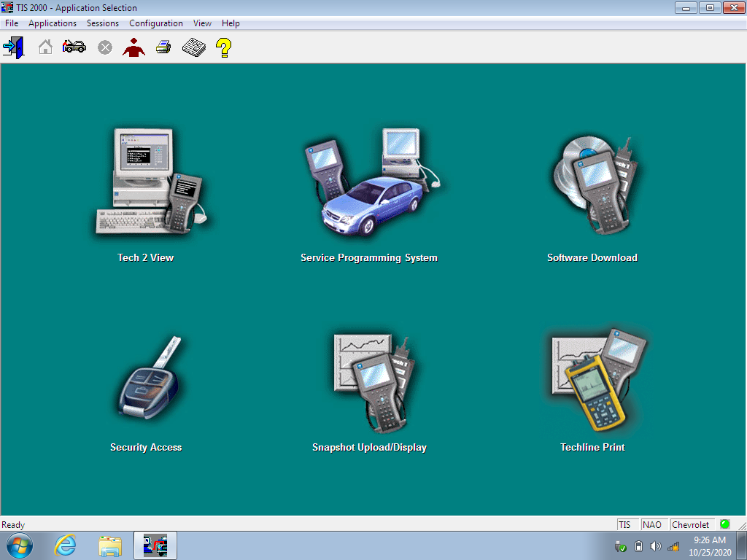Open the Software Download application
747x560 pixels.
592,184
